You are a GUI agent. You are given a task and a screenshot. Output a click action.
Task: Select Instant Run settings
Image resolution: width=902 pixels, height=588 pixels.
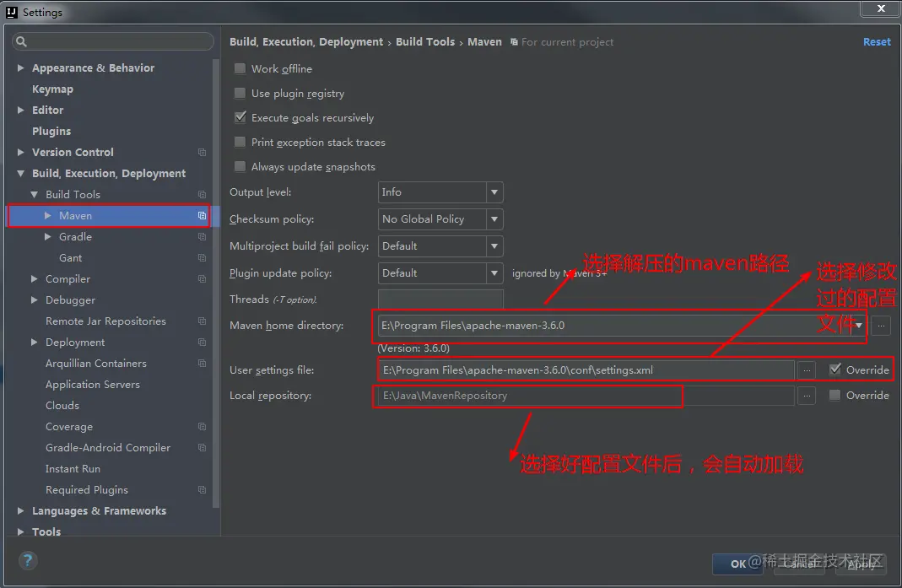[73, 469]
